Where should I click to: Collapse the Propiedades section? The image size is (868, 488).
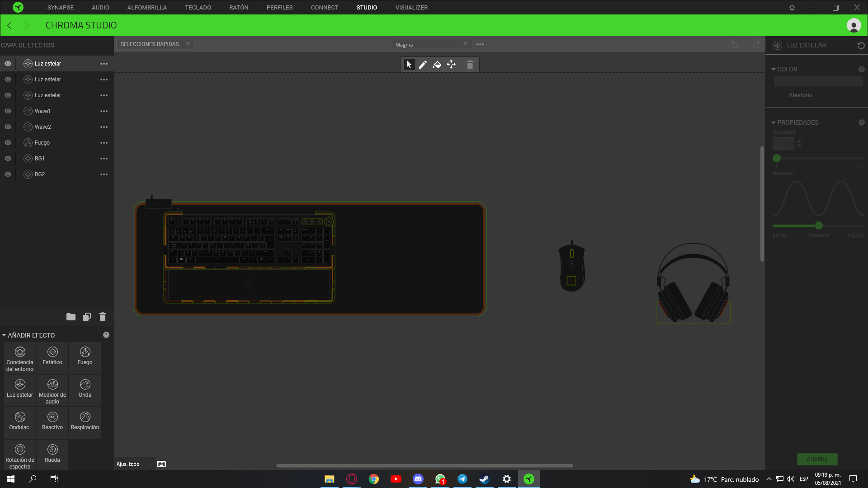pyautogui.click(x=774, y=122)
